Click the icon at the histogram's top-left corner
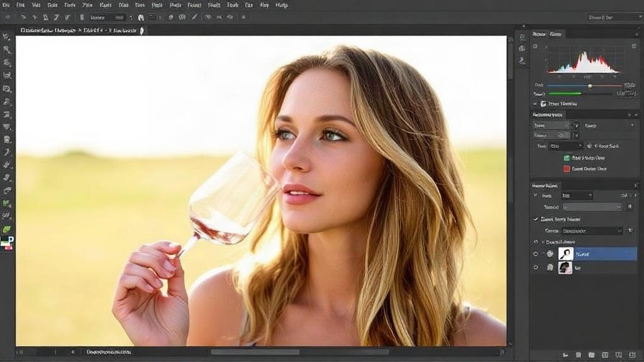 [x=535, y=47]
